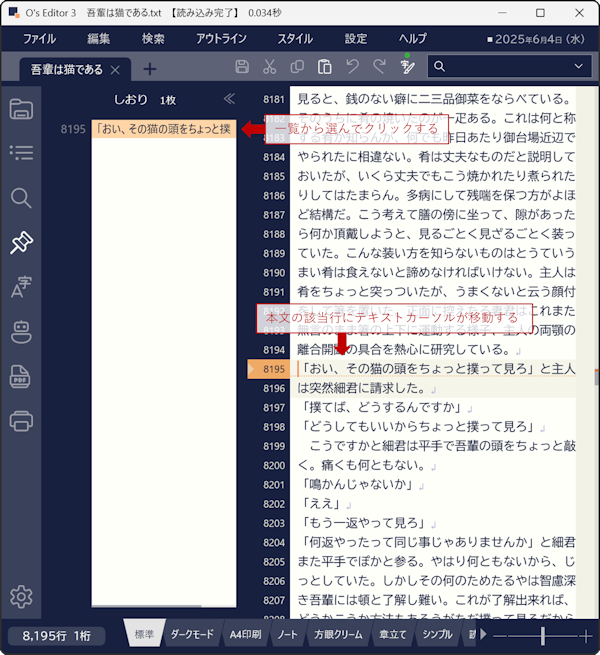Switch to ダークモード style tab
Screen dimensions: 600x655
192,635
